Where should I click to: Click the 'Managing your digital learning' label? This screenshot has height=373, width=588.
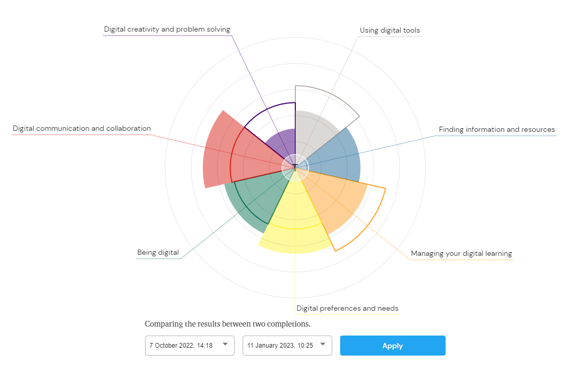click(x=461, y=254)
